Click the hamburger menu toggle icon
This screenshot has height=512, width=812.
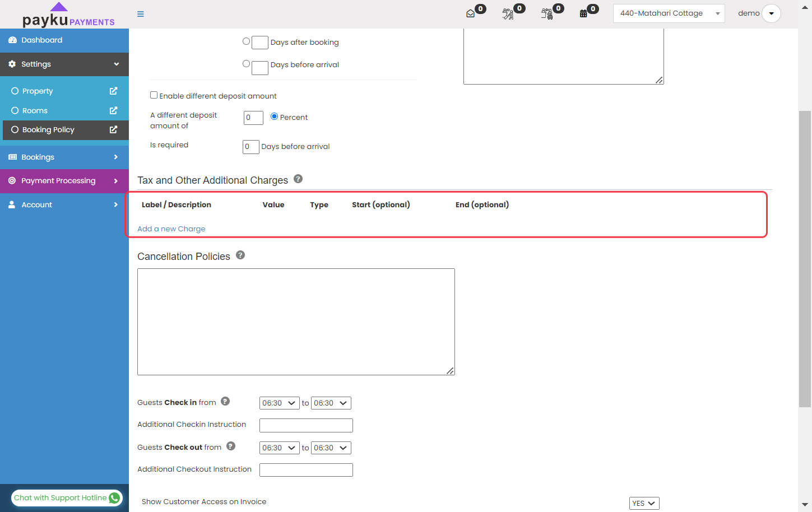[141, 14]
